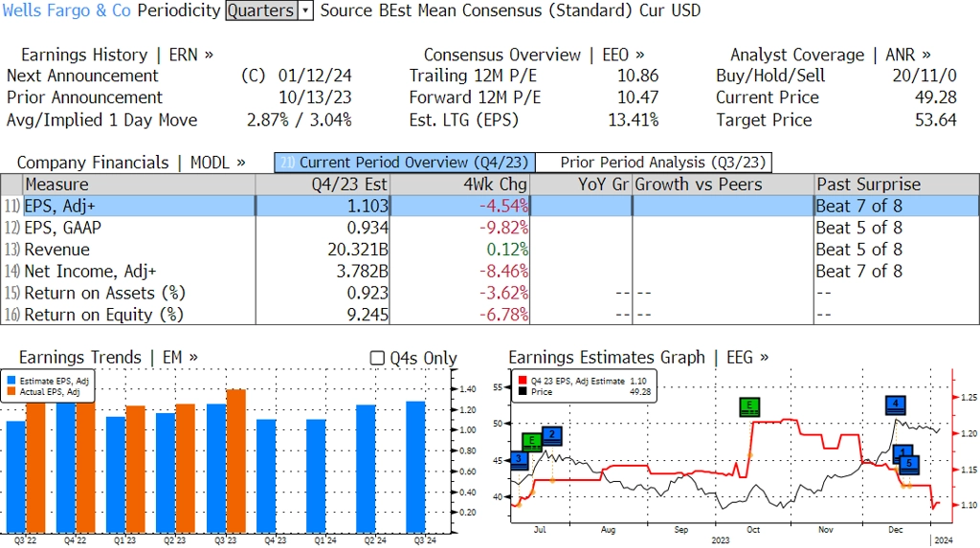980x548 pixels.
Task: Click the blue Estimate EPS legend swatch
Action: pyautogui.click(x=11, y=381)
